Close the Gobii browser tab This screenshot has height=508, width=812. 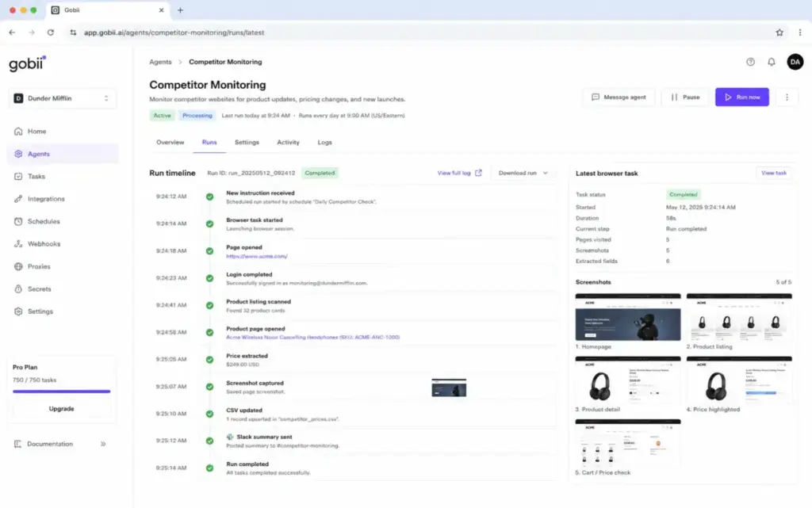click(161, 10)
